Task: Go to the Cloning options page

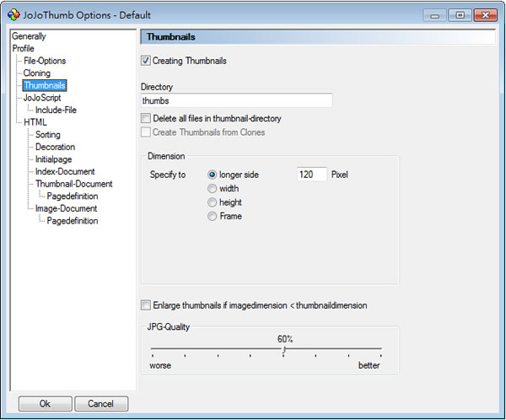Action: [37, 73]
